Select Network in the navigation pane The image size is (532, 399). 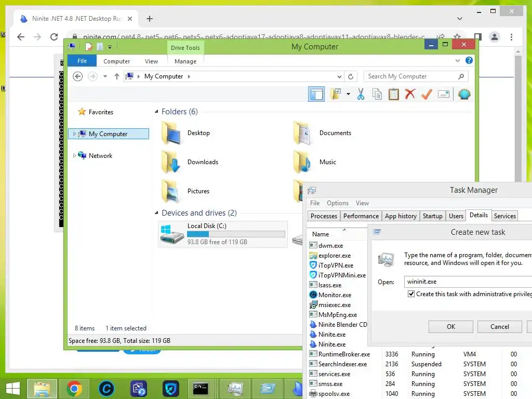[100, 156]
